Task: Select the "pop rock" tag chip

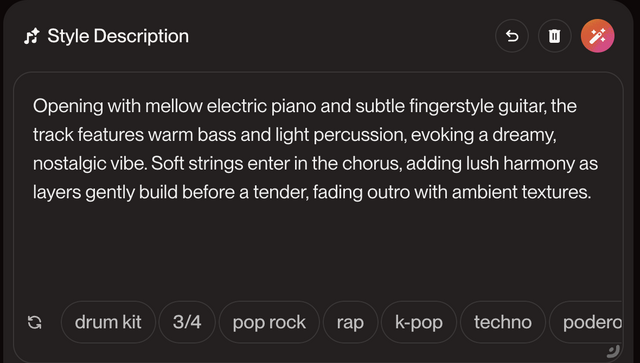Action: pos(269,322)
